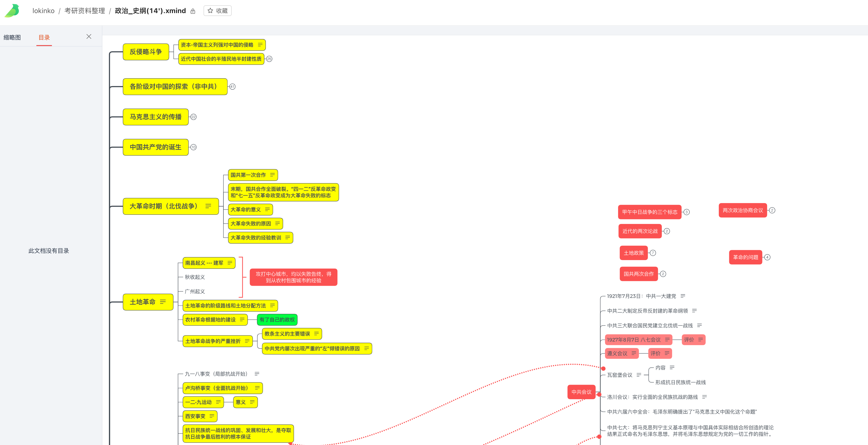Screen dimensions: 868x445
Task: Click the star 收藏 button
Action: [217, 11]
